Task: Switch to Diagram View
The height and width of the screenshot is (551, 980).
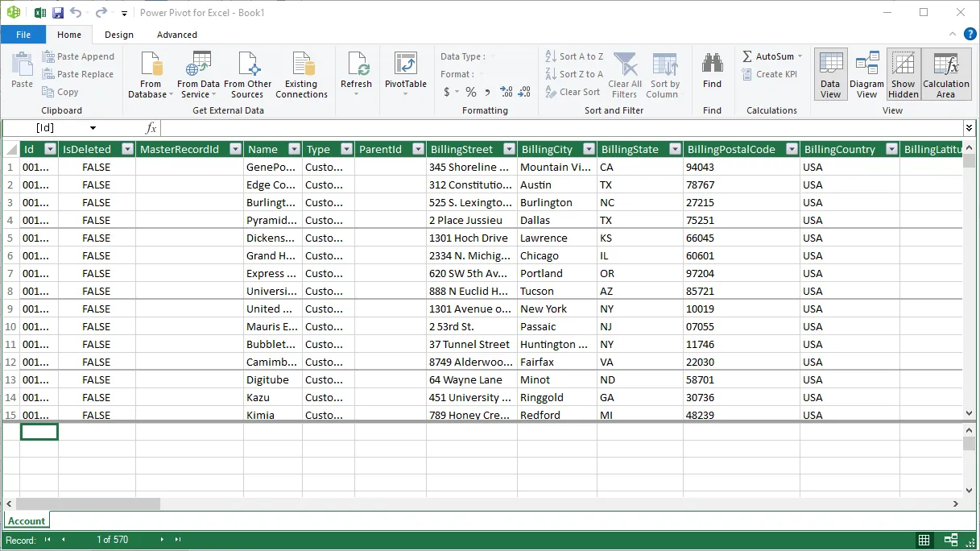Action: point(866,65)
